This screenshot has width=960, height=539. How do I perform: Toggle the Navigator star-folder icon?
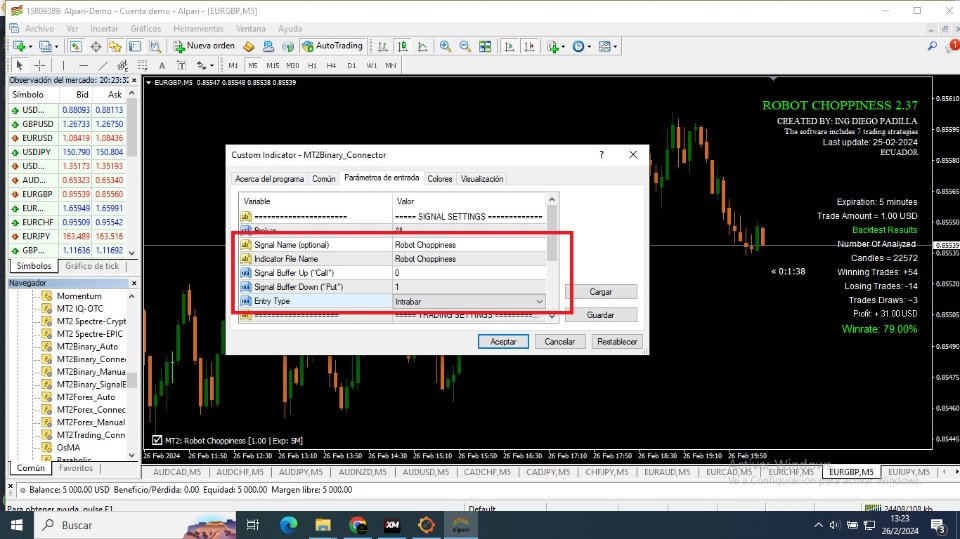(115, 47)
